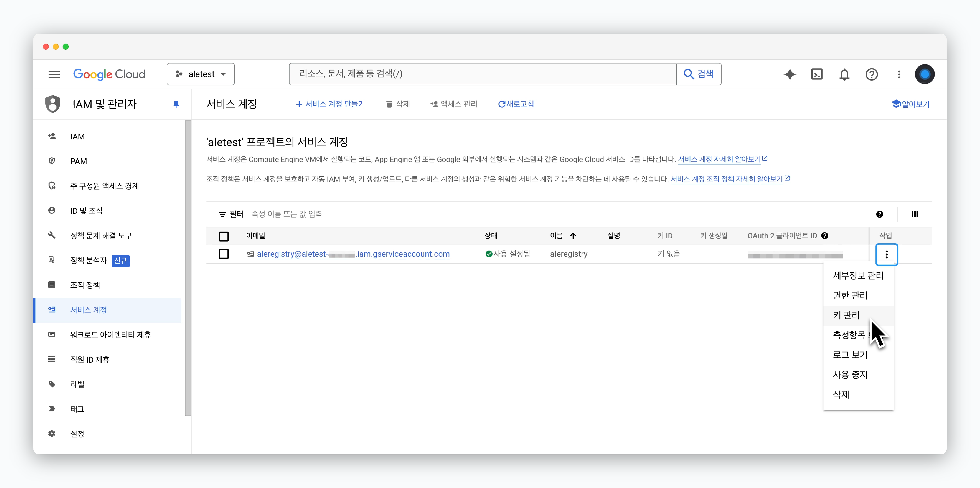
Task: Click the 액세스 관리 toolbar button
Action: coord(454,104)
